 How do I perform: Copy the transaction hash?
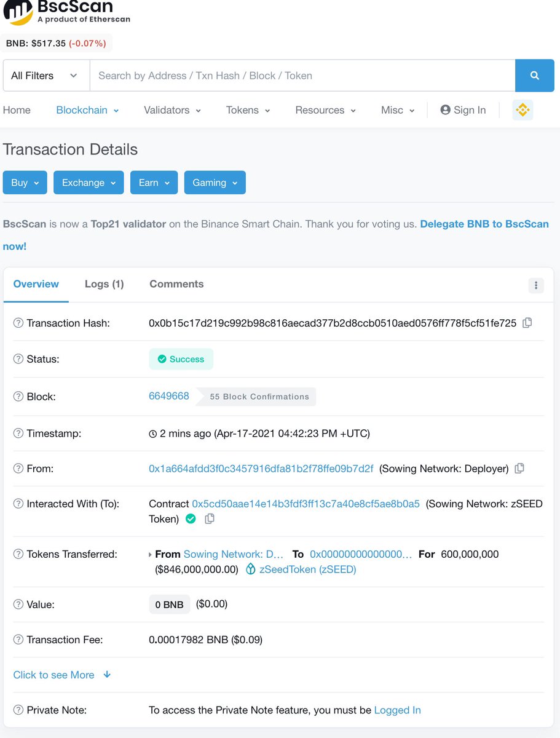(x=527, y=323)
